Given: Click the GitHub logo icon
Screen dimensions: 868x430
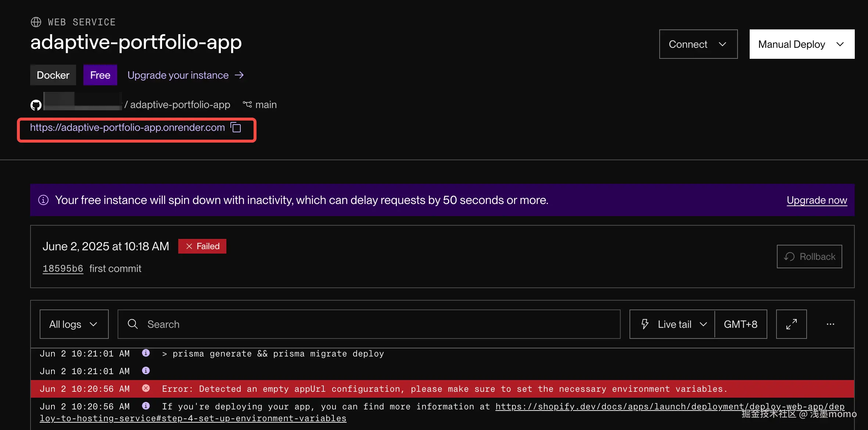Looking at the screenshot, I should pyautogui.click(x=36, y=105).
